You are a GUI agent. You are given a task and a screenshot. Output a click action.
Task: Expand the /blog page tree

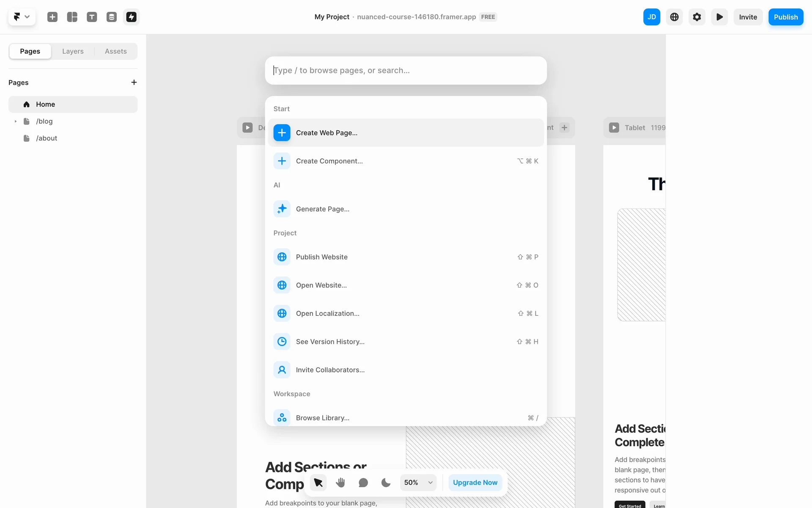tap(16, 121)
